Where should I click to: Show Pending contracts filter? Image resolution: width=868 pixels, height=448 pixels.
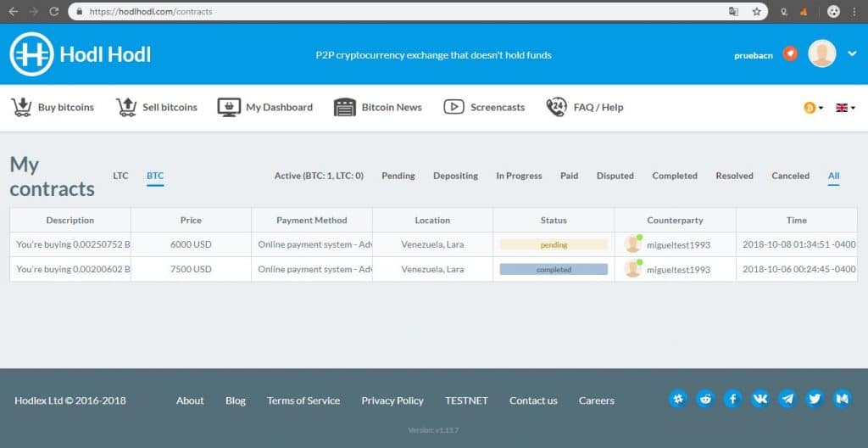398,176
